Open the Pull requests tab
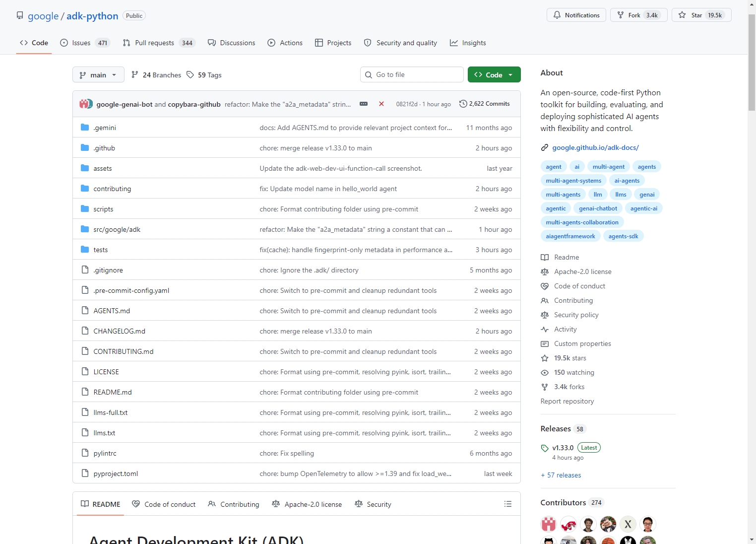This screenshot has width=756, height=544. point(159,43)
